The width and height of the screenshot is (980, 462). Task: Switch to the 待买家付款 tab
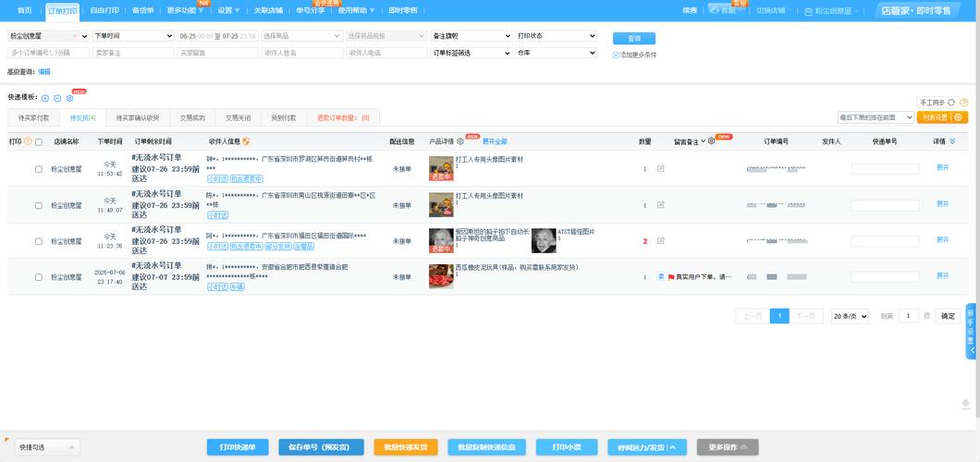[x=34, y=117]
